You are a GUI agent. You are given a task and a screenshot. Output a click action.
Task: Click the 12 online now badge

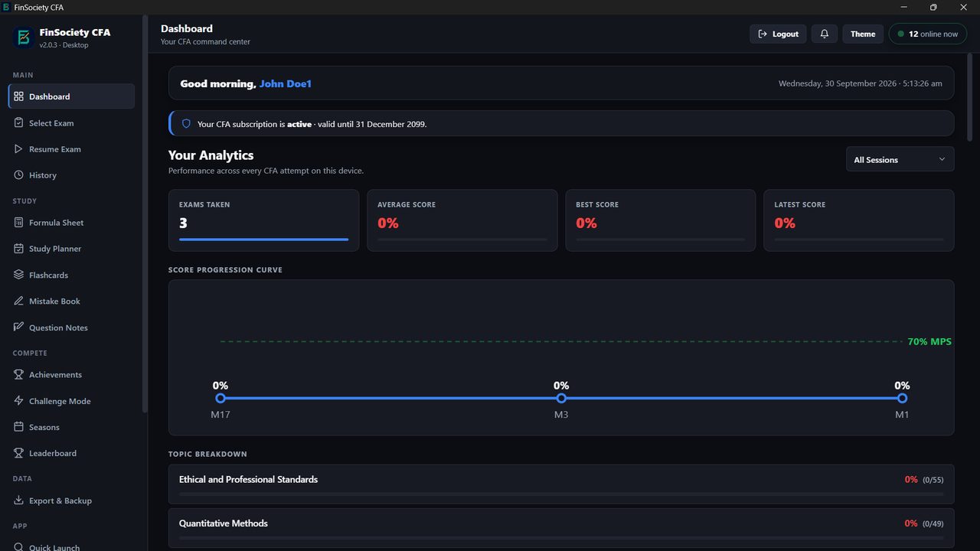coord(928,34)
